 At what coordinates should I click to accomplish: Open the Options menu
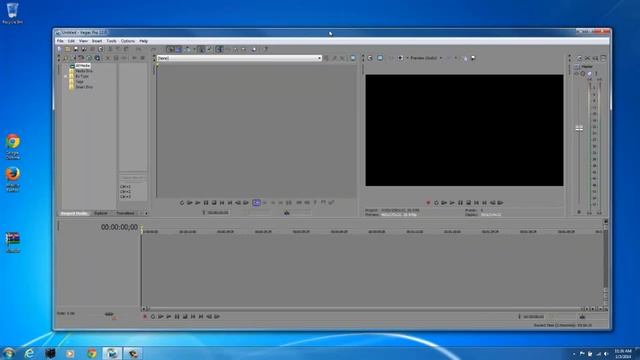pos(128,41)
